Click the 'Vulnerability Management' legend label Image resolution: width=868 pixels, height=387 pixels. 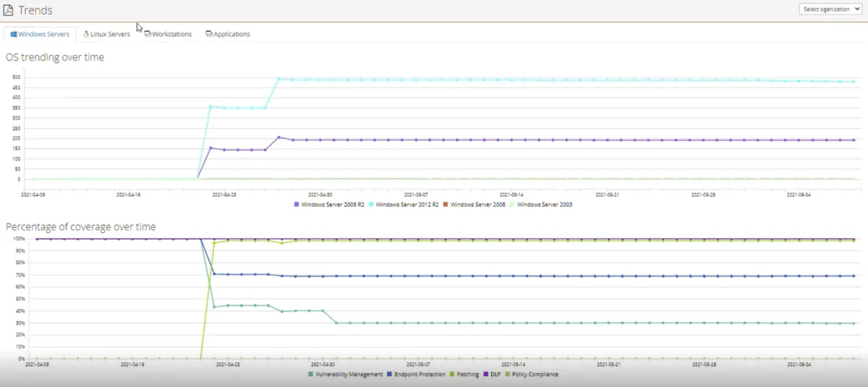click(349, 374)
